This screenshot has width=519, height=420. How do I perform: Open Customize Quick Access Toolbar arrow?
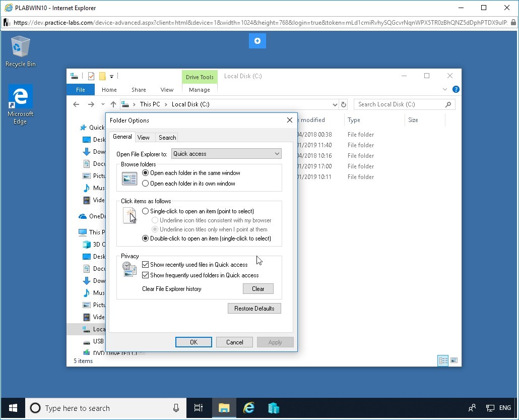point(111,77)
